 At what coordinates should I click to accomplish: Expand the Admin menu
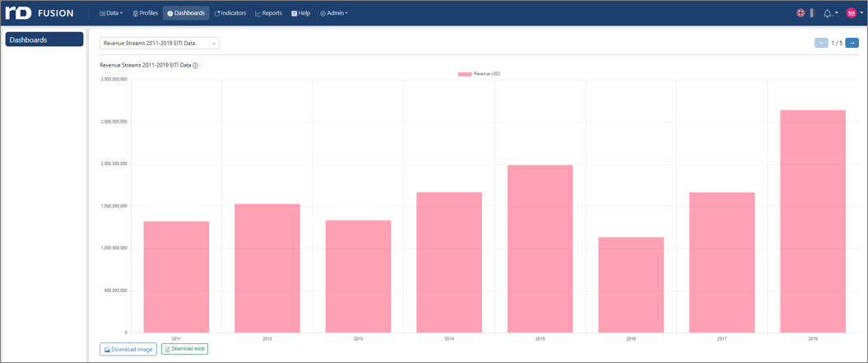[x=334, y=12]
